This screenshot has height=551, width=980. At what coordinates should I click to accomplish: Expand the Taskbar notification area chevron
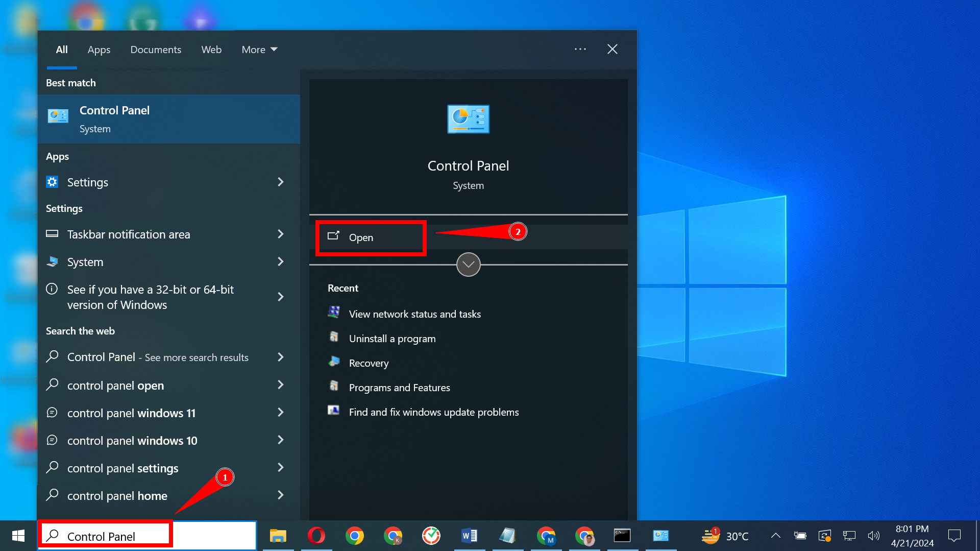point(280,234)
